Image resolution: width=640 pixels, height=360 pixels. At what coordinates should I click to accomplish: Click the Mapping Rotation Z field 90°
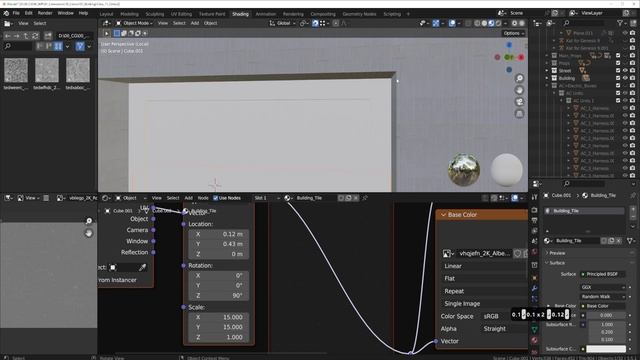(x=219, y=296)
